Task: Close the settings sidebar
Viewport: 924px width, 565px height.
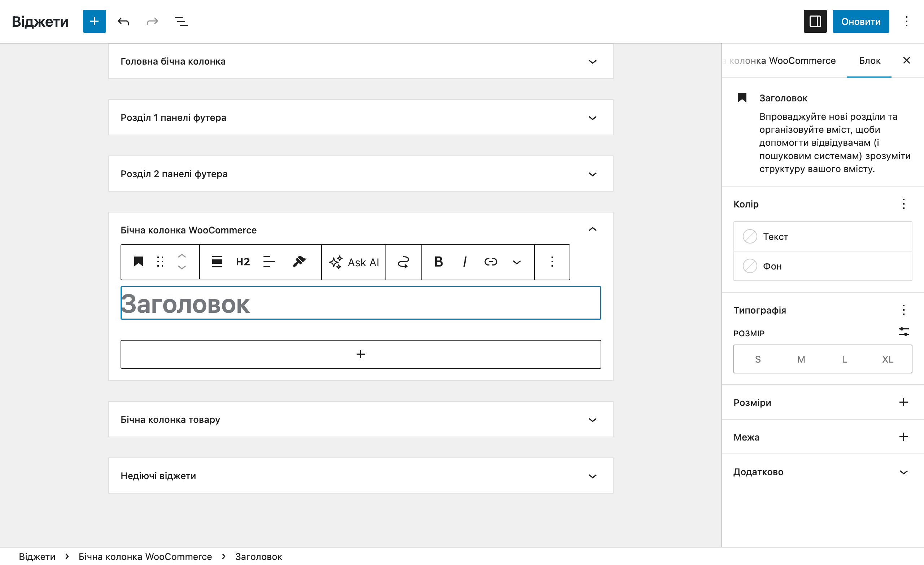Action: click(906, 60)
